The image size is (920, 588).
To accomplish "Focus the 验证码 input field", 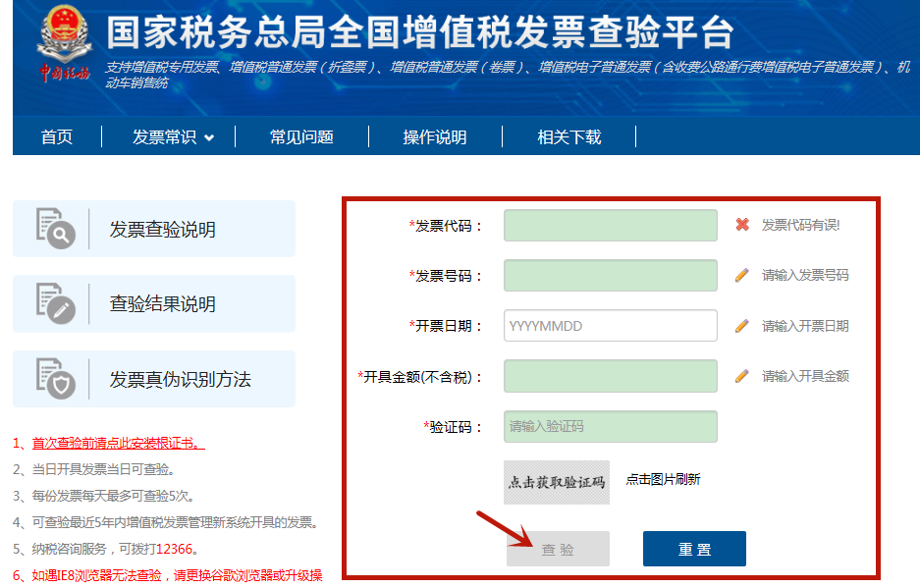I will [x=610, y=426].
